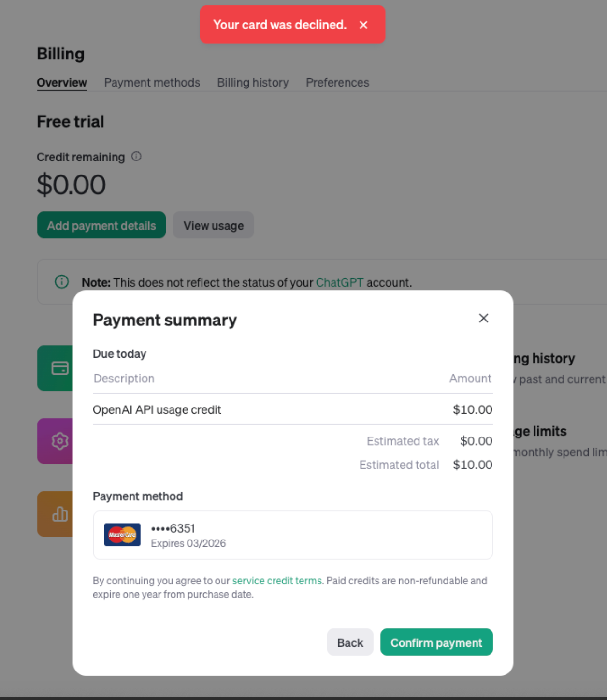
Task: Open the Overview tab
Action: click(x=61, y=82)
